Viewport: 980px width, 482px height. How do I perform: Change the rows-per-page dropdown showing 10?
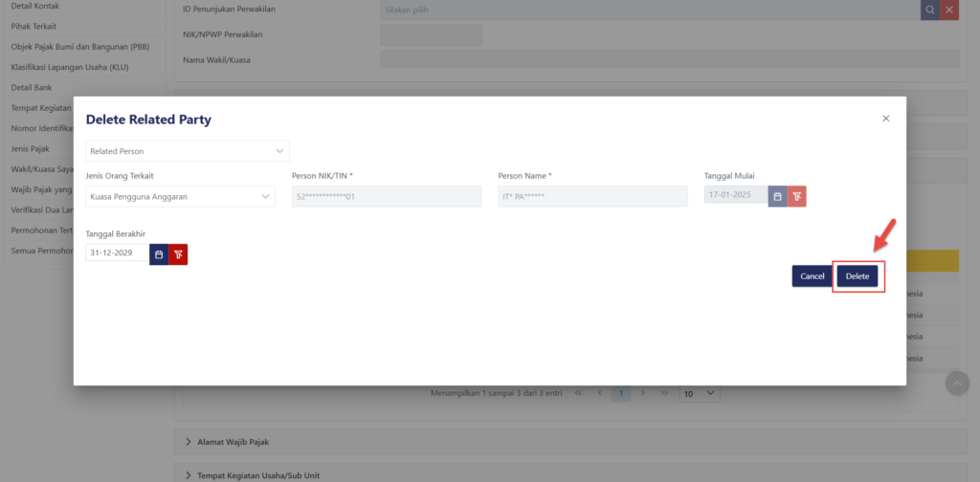coord(700,393)
